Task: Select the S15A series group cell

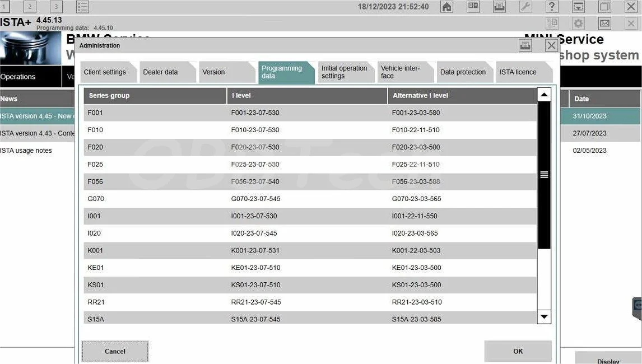Action: [x=95, y=319]
